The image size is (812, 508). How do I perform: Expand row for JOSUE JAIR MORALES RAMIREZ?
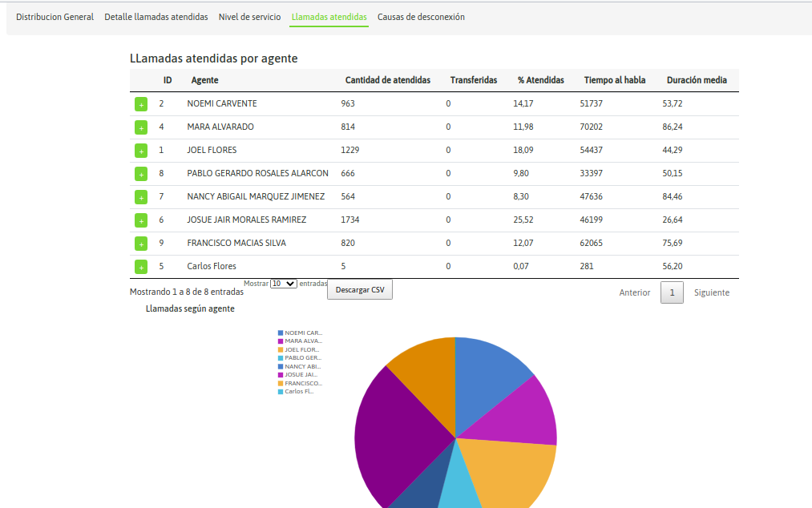click(141, 220)
